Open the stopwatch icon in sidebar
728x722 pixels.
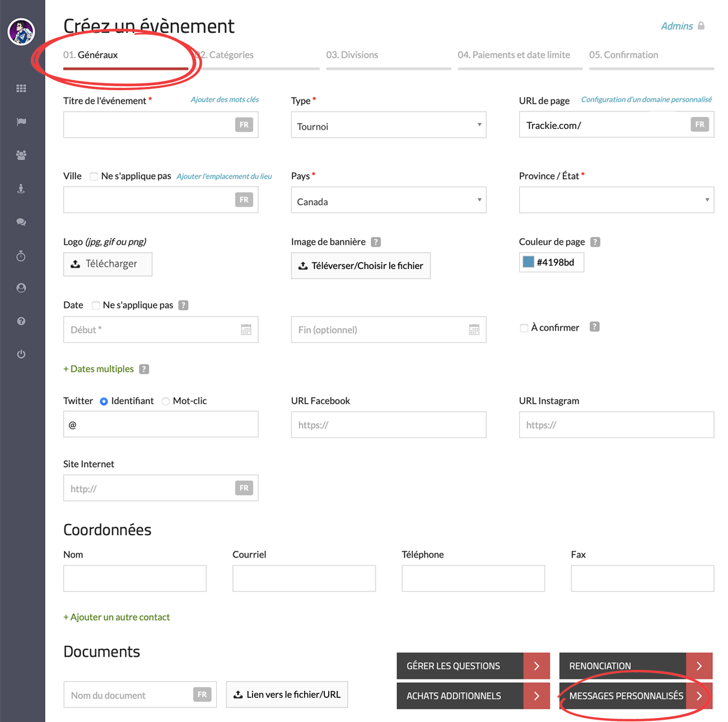pyautogui.click(x=21, y=256)
